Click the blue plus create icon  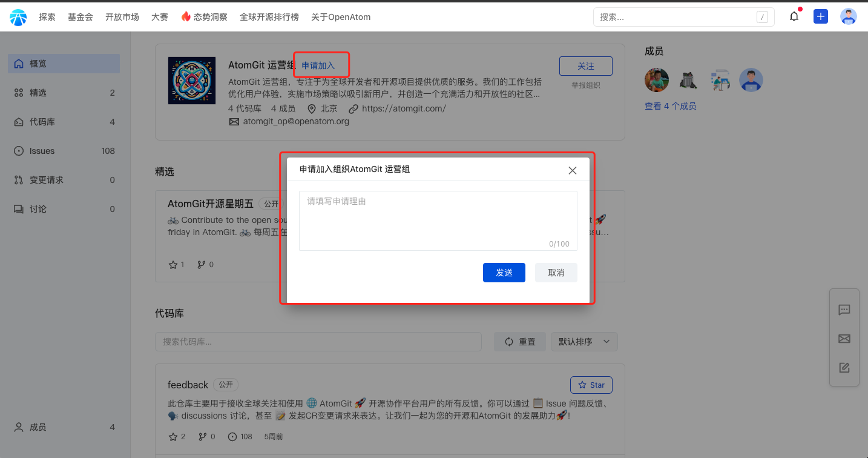pyautogui.click(x=821, y=17)
